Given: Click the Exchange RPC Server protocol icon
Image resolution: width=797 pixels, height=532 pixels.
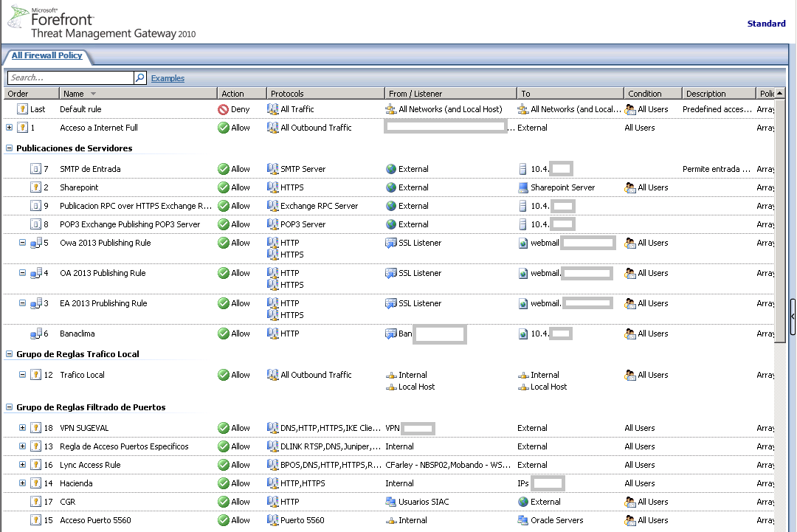Looking at the screenshot, I should coord(273,206).
